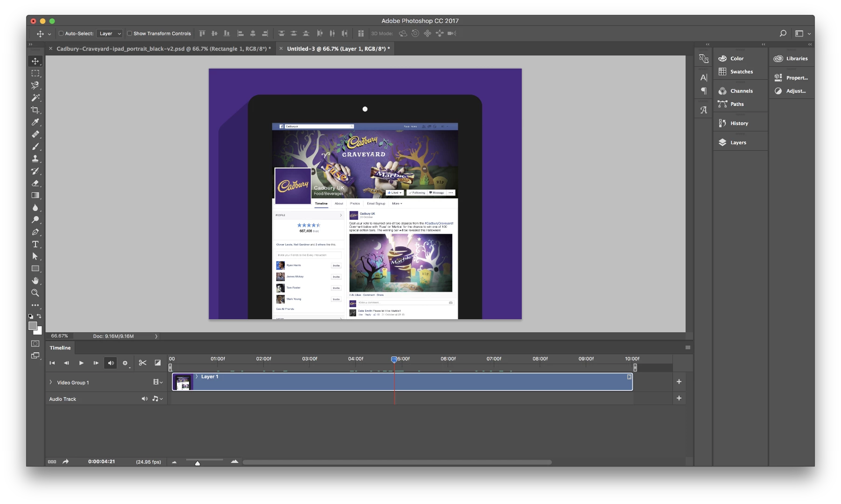The height and width of the screenshot is (504, 841).
Task: Go to the first frame
Action: tap(52, 363)
